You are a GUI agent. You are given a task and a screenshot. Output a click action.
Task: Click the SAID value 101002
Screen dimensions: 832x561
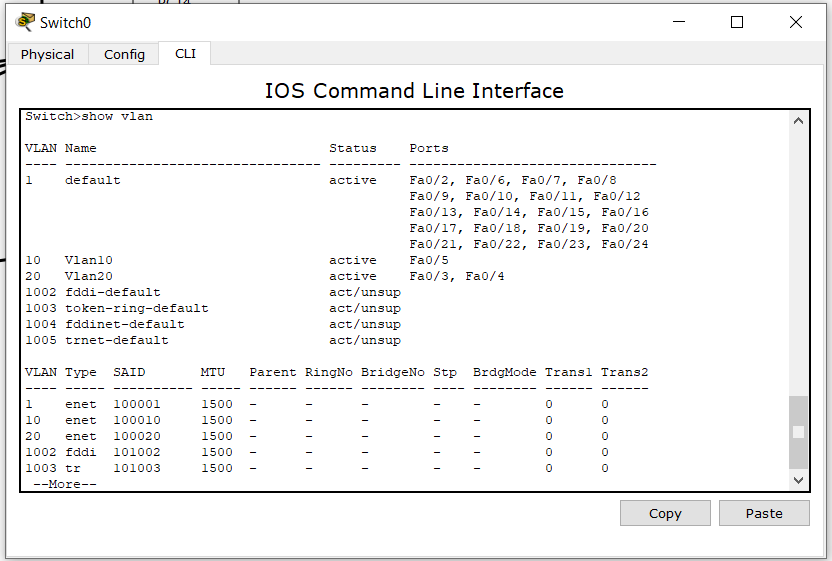pyautogui.click(x=137, y=452)
